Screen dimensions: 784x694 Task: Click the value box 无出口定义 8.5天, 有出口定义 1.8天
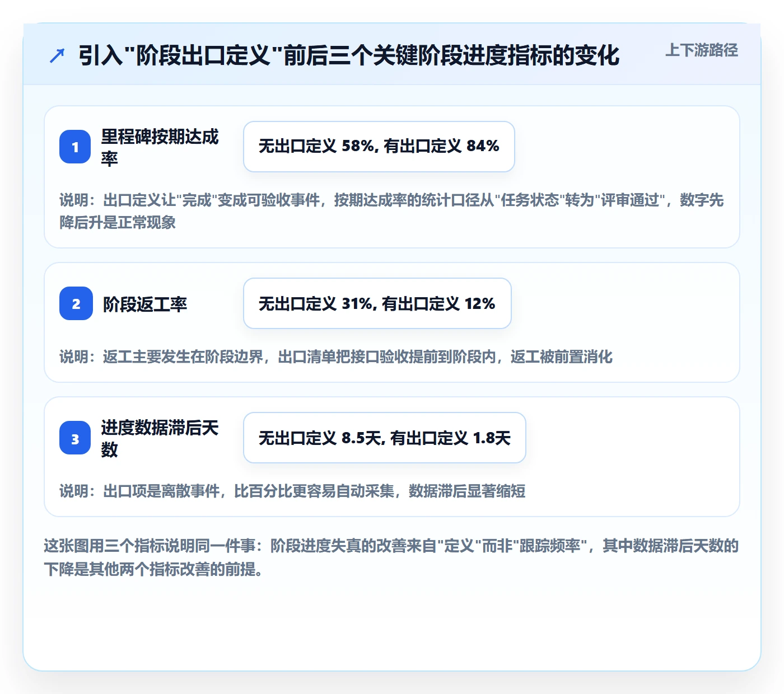[x=385, y=438]
